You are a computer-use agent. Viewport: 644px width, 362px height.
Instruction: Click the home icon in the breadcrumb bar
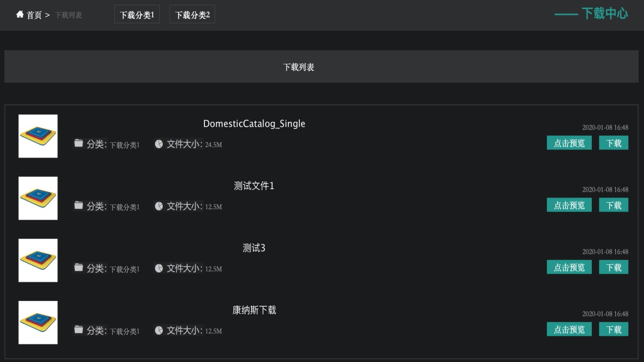pos(18,15)
